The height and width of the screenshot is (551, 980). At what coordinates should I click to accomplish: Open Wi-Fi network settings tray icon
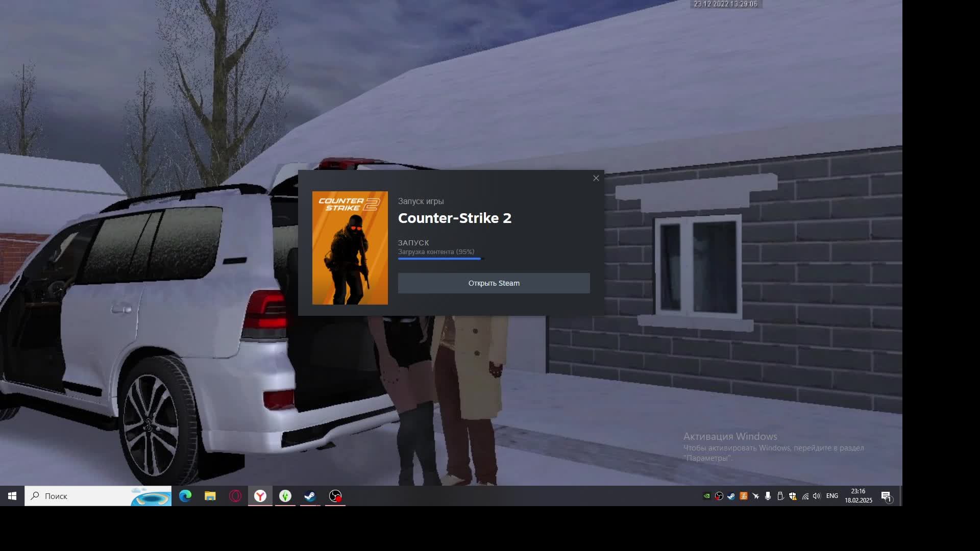point(805,496)
